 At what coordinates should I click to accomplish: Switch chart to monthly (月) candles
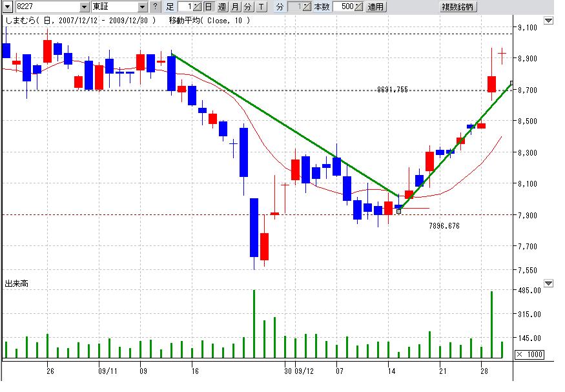(x=234, y=7)
